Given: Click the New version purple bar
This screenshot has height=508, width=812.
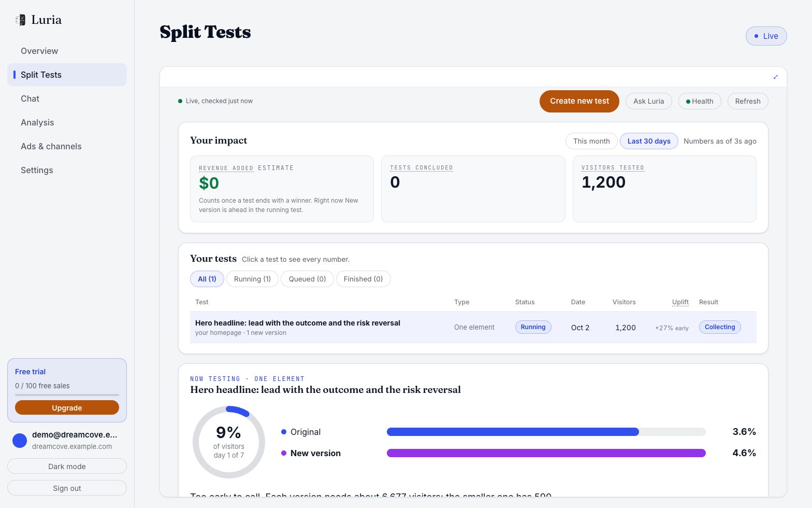Looking at the screenshot, I should click(x=546, y=453).
